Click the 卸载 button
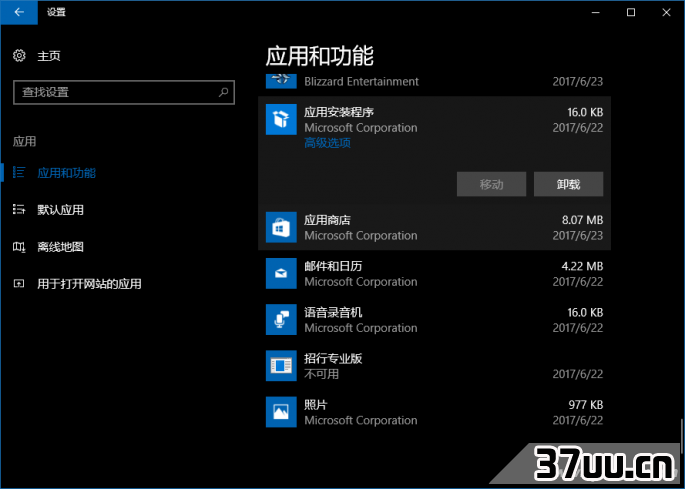This screenshot has width=685, height=489. point(568,184)
